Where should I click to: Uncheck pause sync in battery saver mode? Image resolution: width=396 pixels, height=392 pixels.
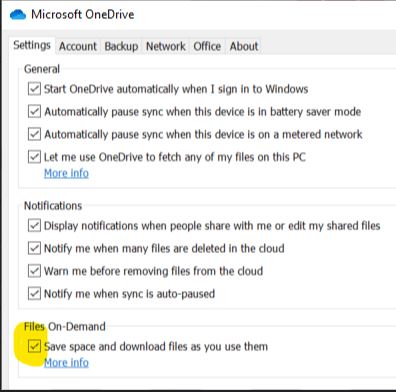(x=34, y=112)
